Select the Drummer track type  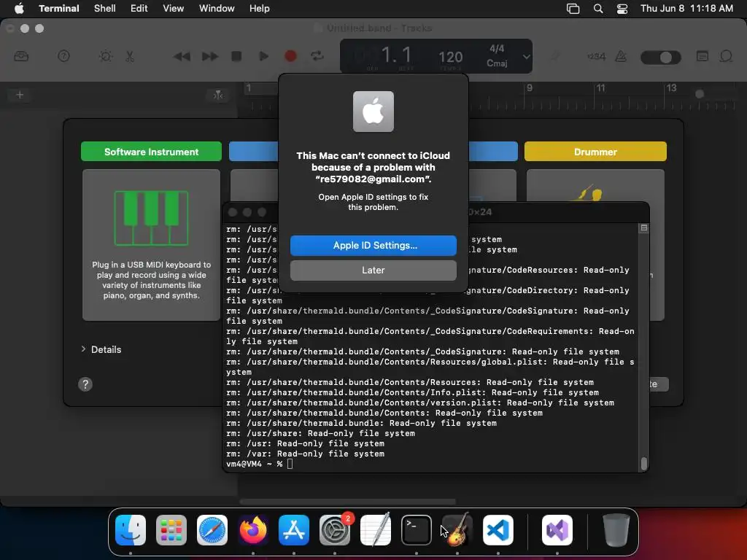pyautogui.click(x=595, y=152)
